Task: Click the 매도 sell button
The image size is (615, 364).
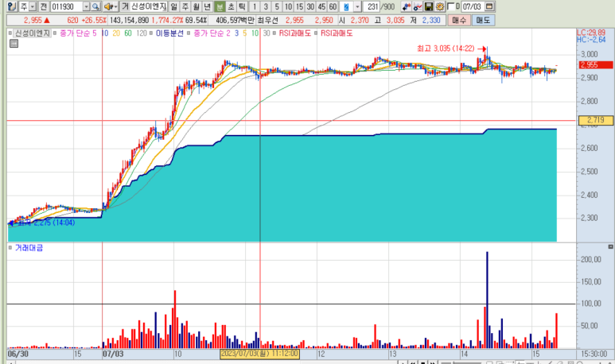Action: click(483, 20)
